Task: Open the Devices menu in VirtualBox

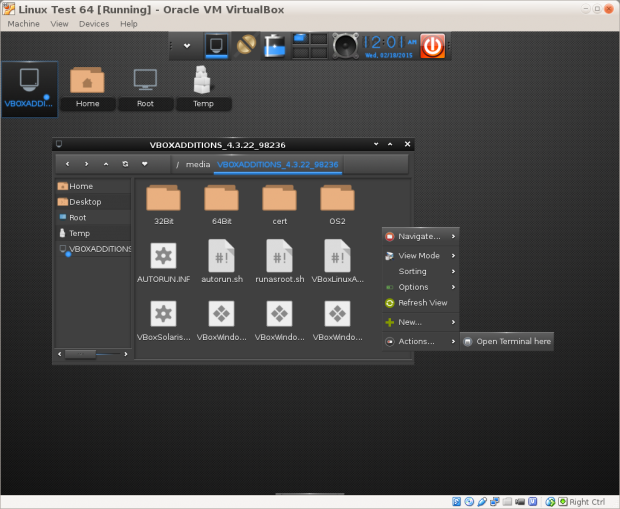Action: [94, 23]
